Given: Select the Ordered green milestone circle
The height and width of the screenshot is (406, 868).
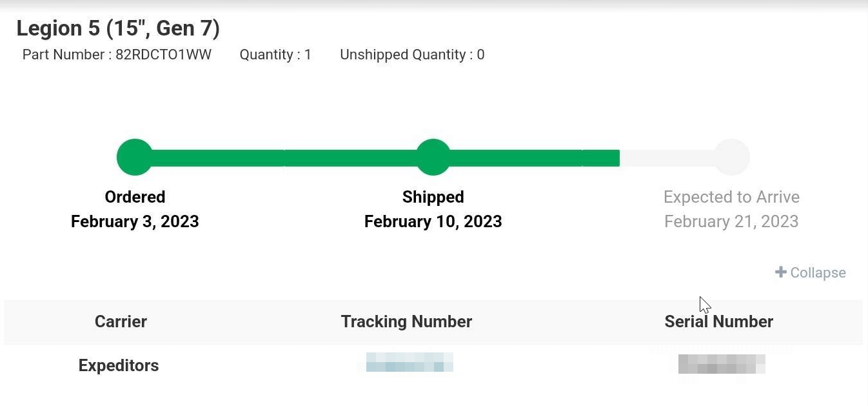Looking at the screenshot, I should tap(135, 157).
